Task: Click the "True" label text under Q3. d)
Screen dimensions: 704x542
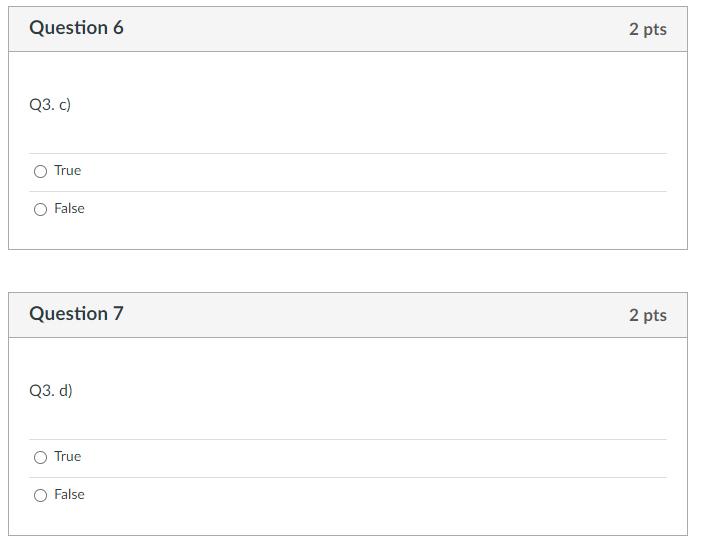Action: pyautogui.click(x=67, y=457)
